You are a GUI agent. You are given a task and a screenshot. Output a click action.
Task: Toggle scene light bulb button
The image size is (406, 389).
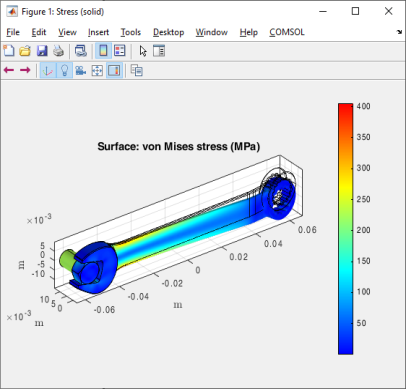(x=65, y=70)
